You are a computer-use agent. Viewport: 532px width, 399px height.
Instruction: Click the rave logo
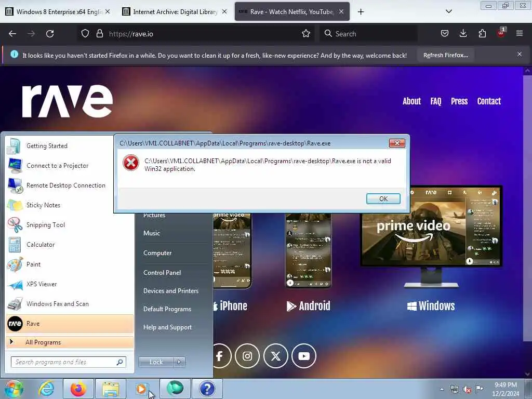click(67, 101)
